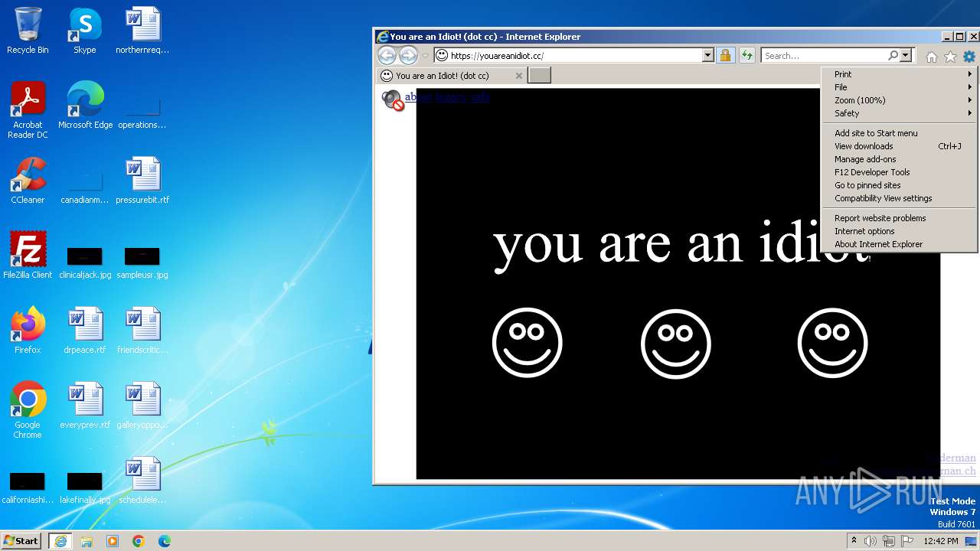Launch CCleaner from the desktop

[x=28, y=181]
